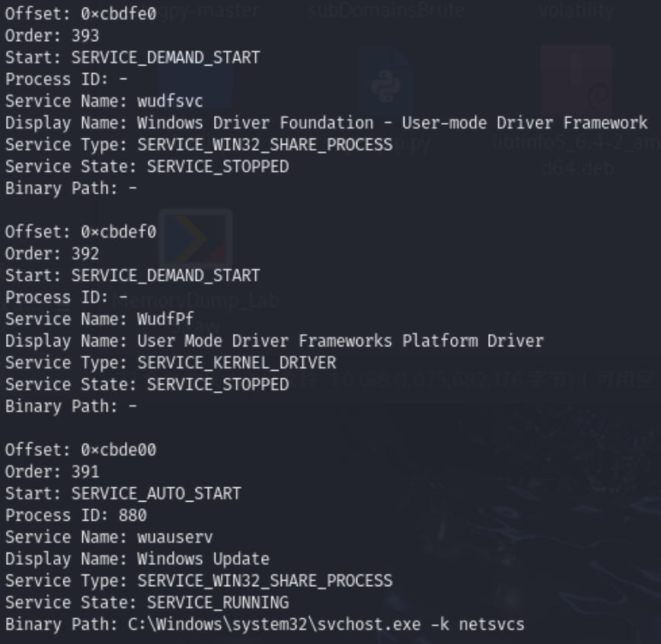Image resolution: width=661 pixels, height=644 pixels.
Task: Click the memoryDump_Lab label text
Action: (198, 300)
